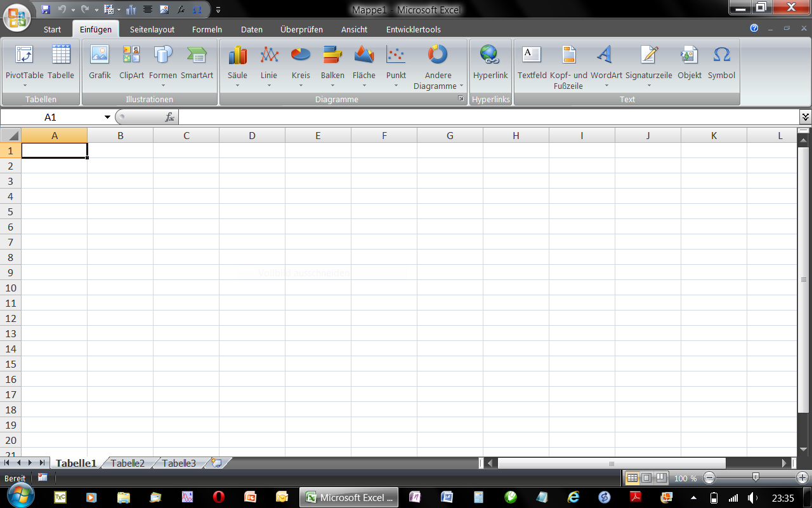This screenshot has width=812, height=508.
Task: Click the Select All corner button
Action: (x=11, y=135)
